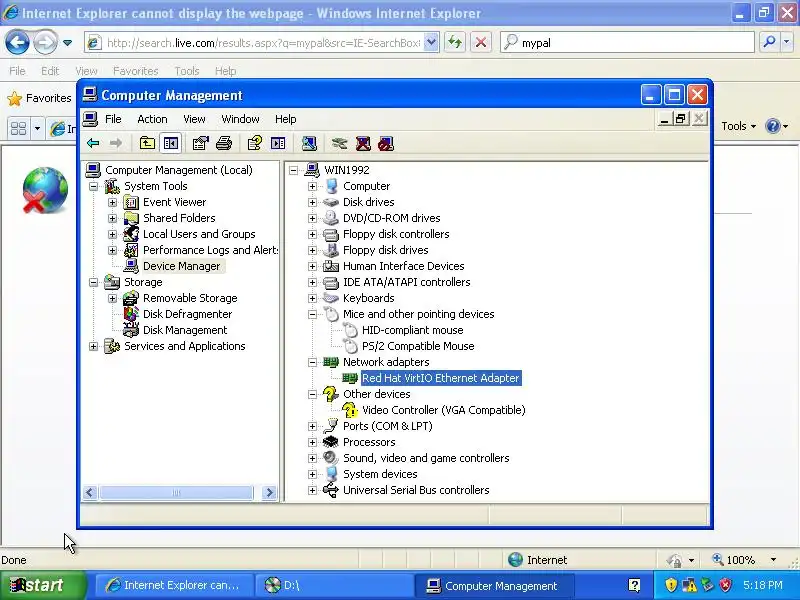Click the help icon on taskbar

pyautogui.click(x=634, y=585)
